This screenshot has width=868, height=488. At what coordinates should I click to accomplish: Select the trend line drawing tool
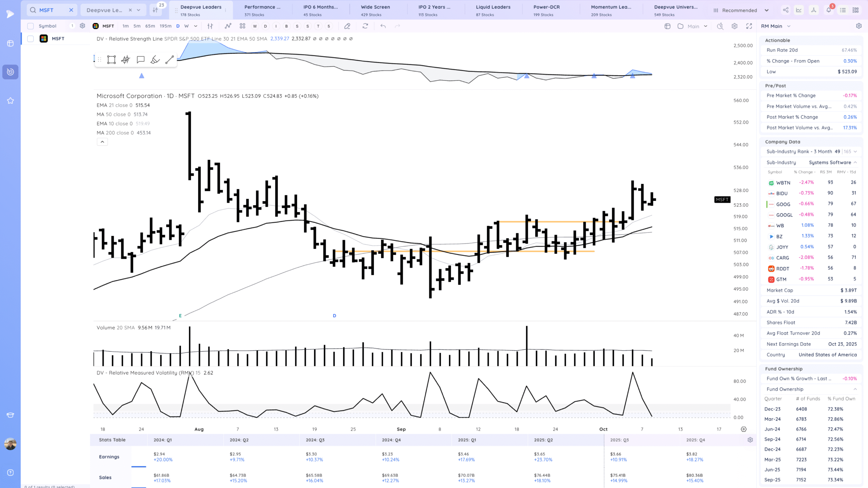tap(170, 60)
